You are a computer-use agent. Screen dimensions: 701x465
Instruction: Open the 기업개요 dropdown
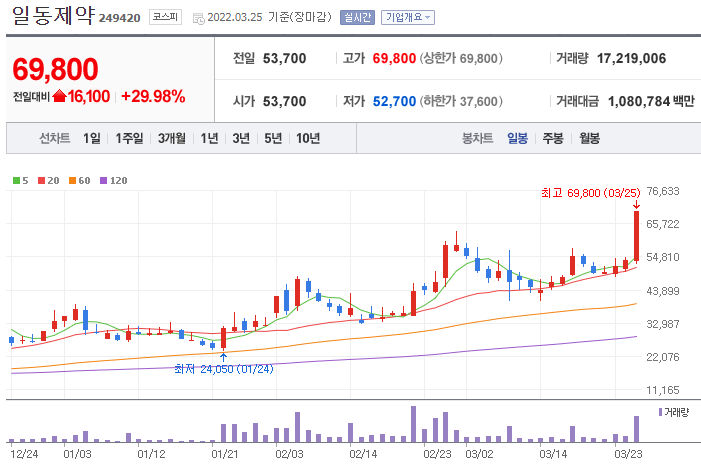point(408,17)
